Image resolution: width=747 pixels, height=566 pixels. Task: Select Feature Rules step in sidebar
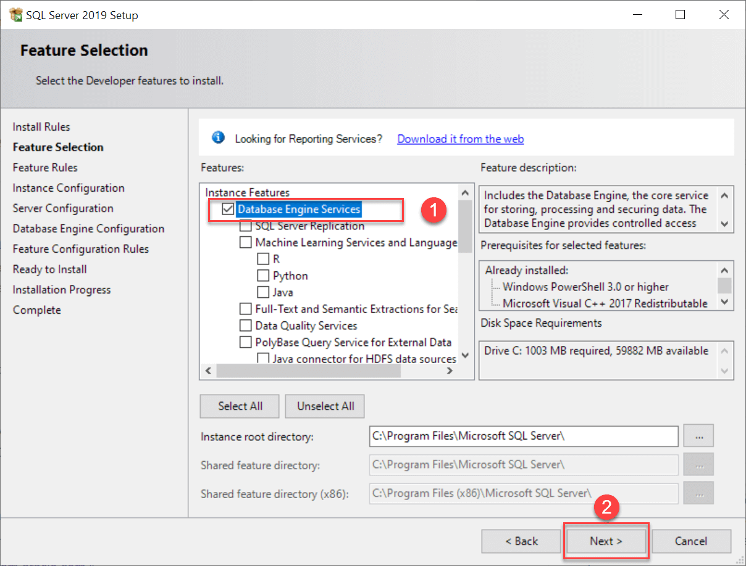click(x=45, y=168)
